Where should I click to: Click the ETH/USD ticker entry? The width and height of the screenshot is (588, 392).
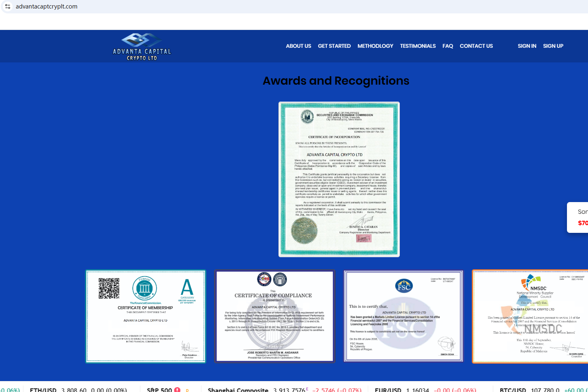tap(78, 390)
